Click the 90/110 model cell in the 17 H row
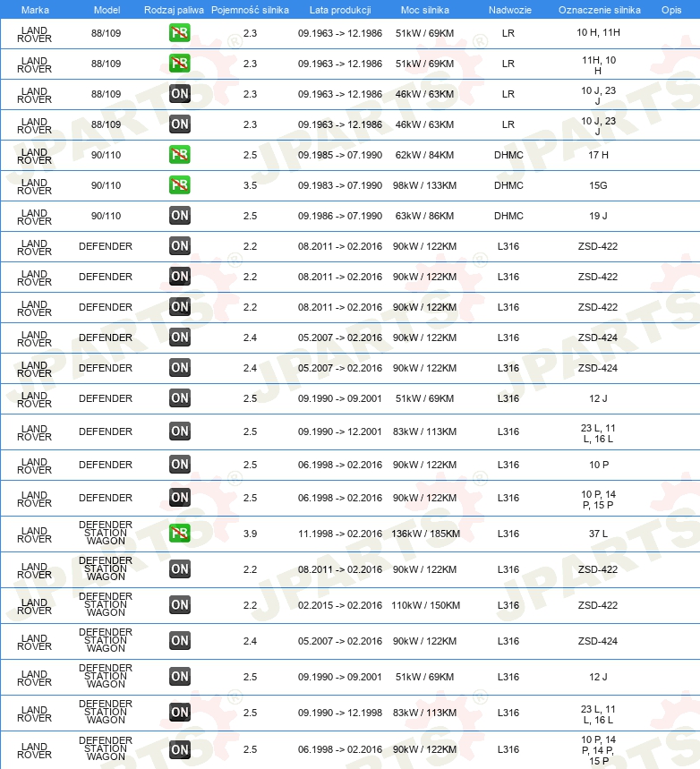This screenshot has width=700, height=769. tap(106, 155)
